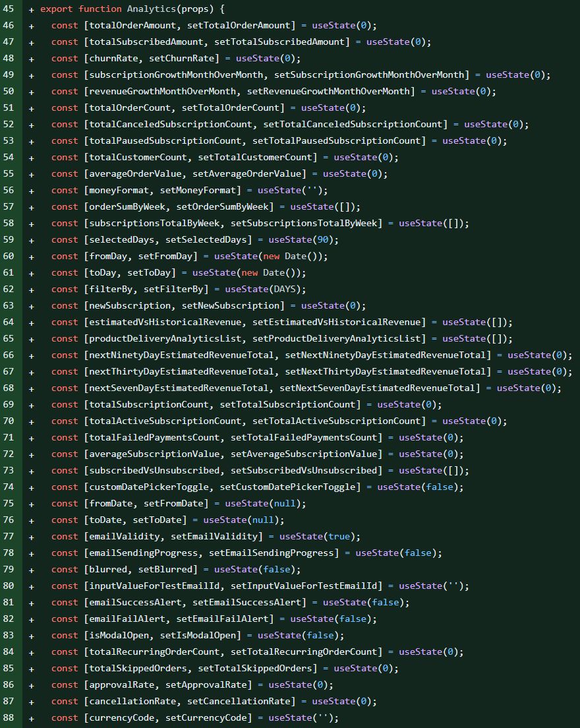Click 'totalPausedSubscriptionCount' on line 53
Viewport: 580px width, 728px height.
[165, 140]
